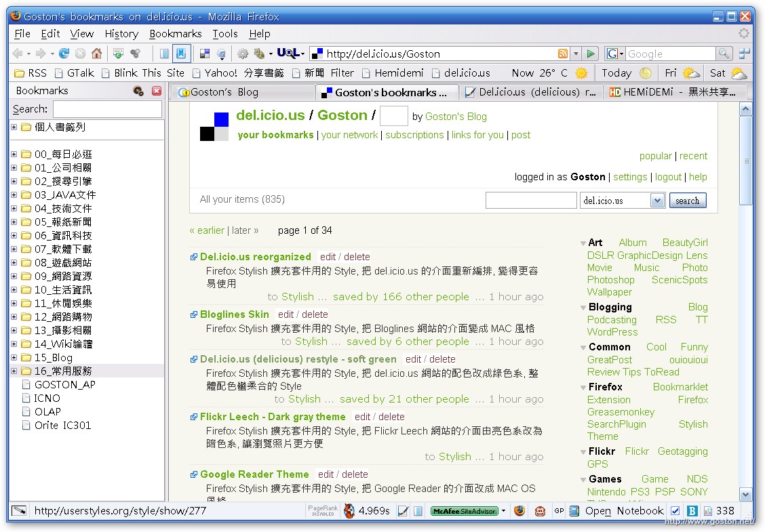Click the search magnifier icon
765x532 pixels.
(x=724, y=53)
